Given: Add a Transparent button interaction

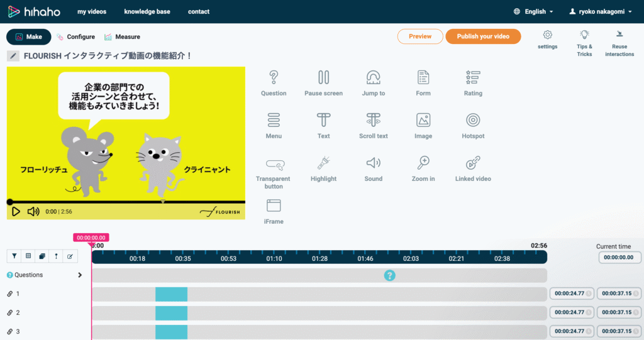Looking at the screenshot, I should point(274,173).
